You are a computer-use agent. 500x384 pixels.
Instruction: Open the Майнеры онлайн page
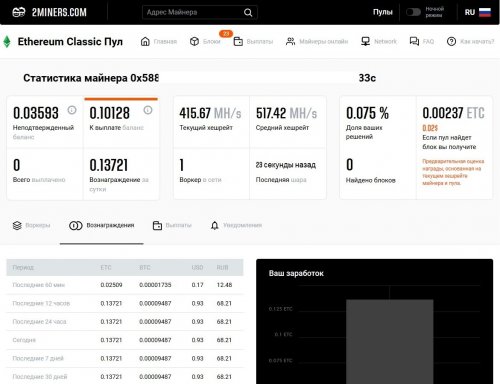[323, 42]
